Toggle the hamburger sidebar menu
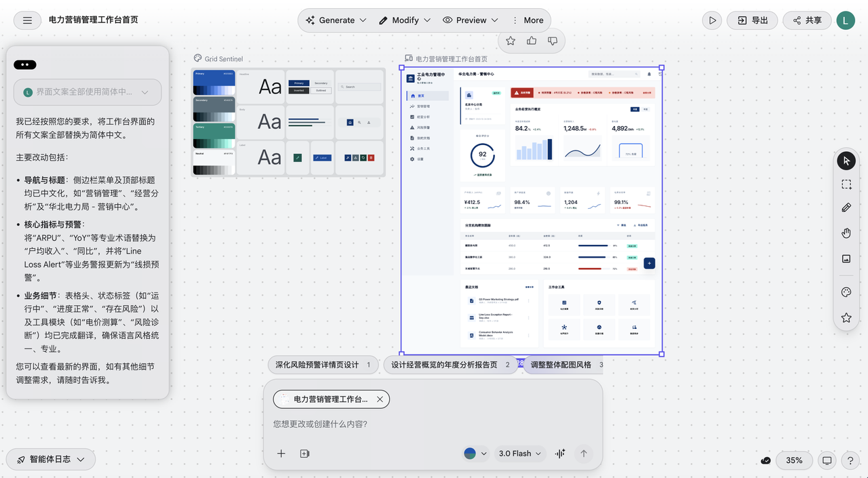The width and height of the screenshot is (868, 478). click(x=27, y=20)
